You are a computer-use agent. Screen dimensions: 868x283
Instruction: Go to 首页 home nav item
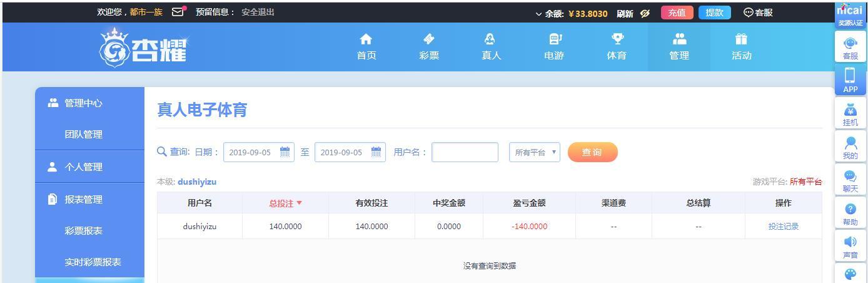pos(366,47)
